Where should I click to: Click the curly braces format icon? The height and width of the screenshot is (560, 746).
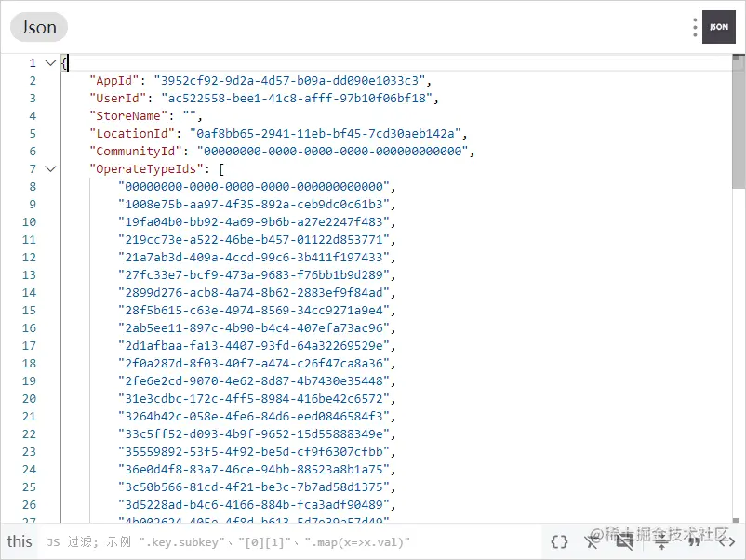560,541
